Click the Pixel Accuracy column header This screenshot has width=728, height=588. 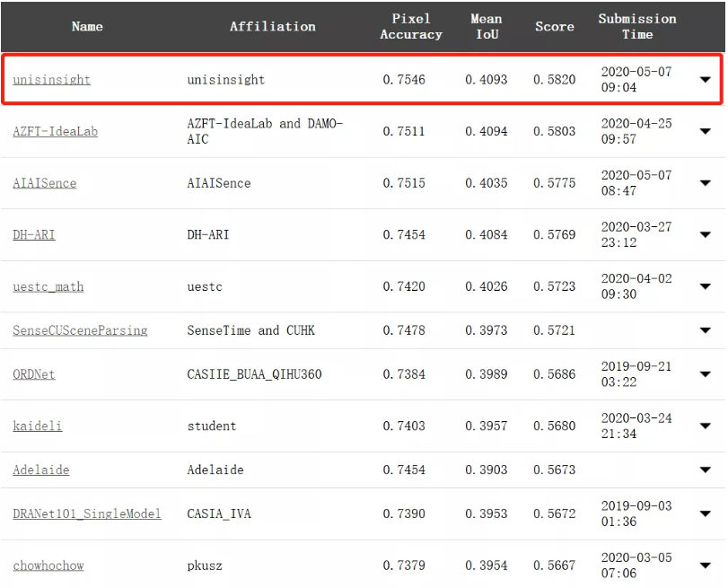(x=411, y=26)
